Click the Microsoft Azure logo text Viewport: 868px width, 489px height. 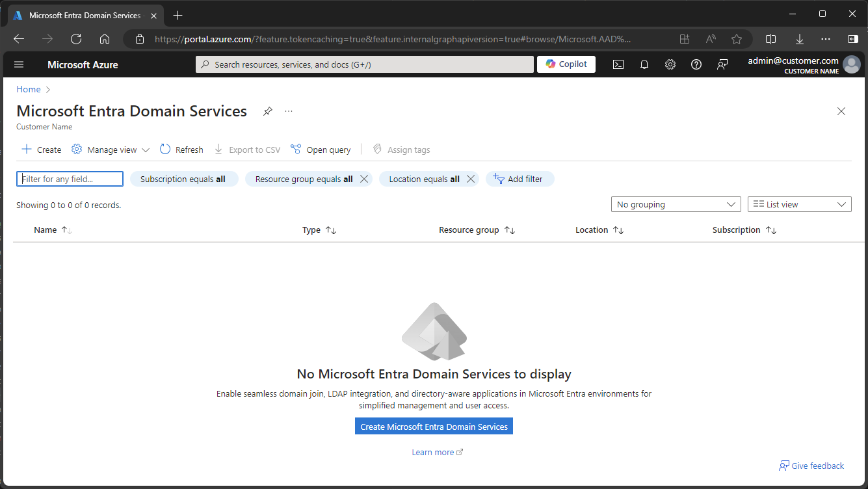[x=83, y=64]
